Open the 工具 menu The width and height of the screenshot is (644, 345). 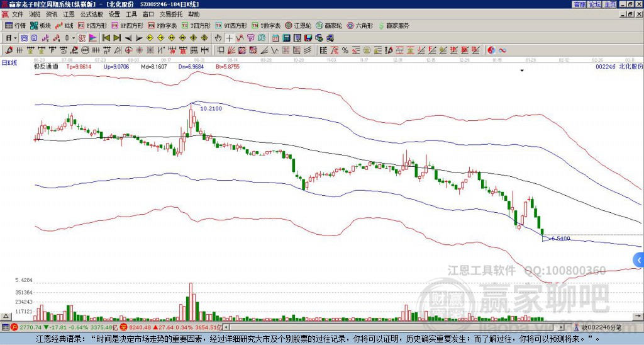click(x=131, y=14)
